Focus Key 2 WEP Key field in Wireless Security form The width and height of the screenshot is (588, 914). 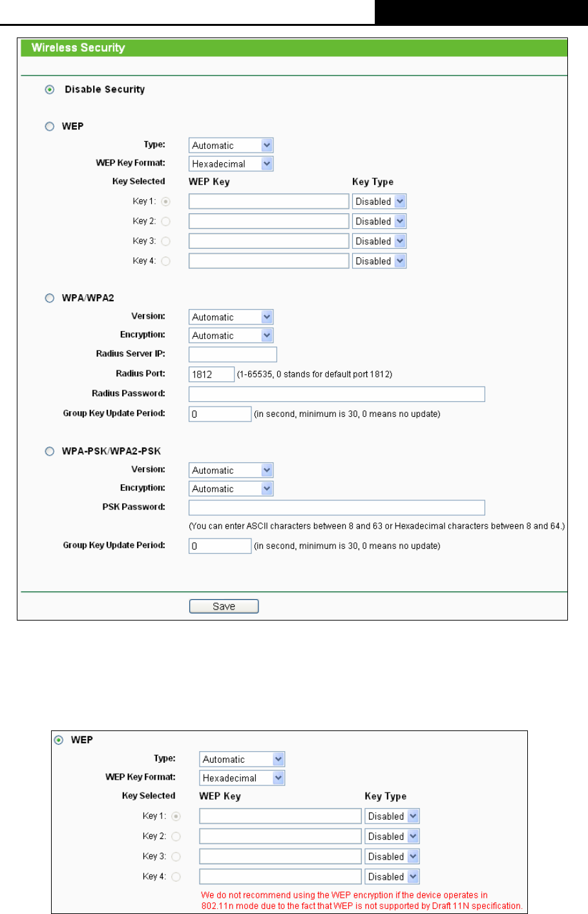click(269, 221)
